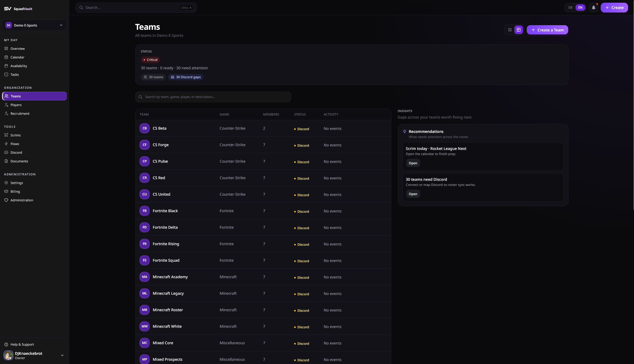
Task: Click No events for Fortnite Squad
Action: (332, 261)
